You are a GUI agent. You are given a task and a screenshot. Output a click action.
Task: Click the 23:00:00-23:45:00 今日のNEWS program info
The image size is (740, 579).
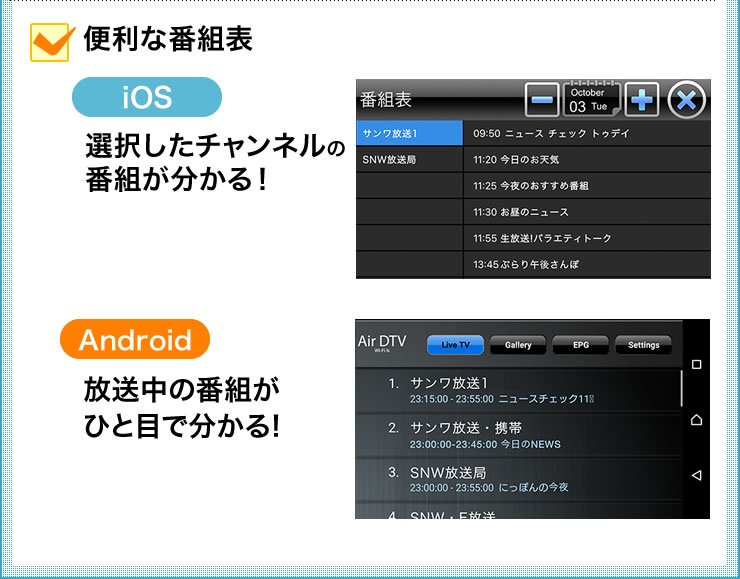point(485,445)
